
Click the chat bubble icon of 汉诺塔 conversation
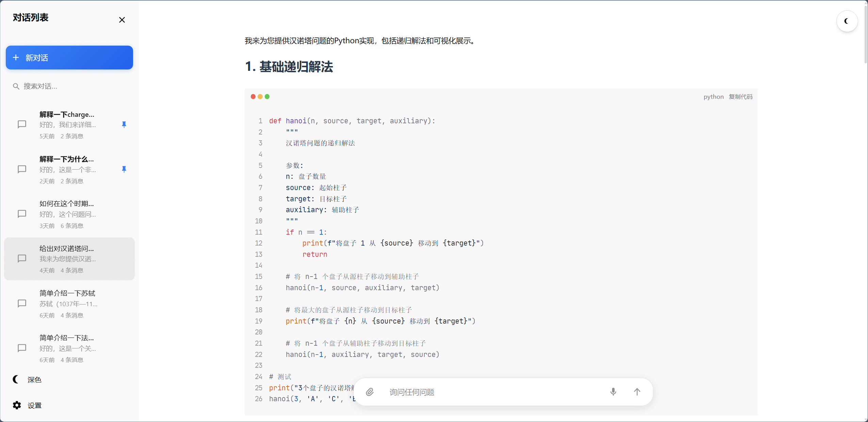[x=22, y=259]
